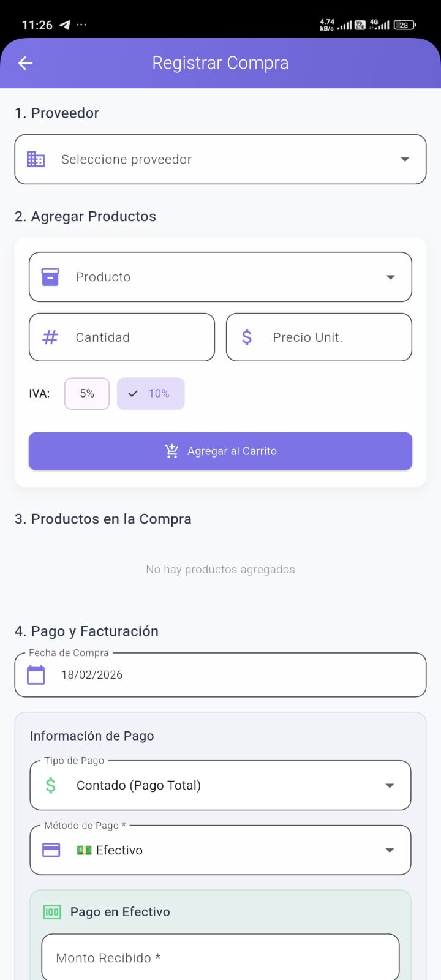Open the Tipo de Pago dropdown arrow
The width and height of the screenshot is (441, 980).
click(390, 785)
